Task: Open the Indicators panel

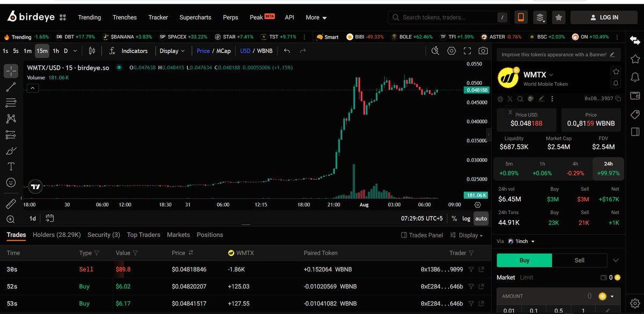Action: click(x=129, y=51)
